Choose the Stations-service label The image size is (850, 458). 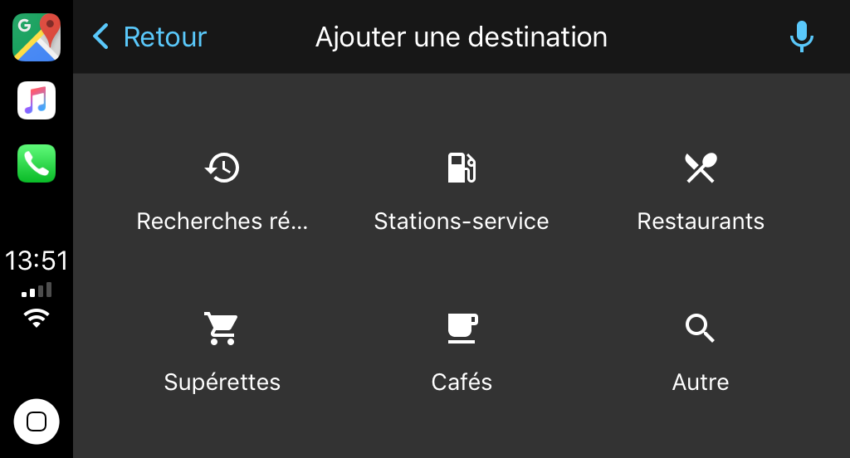[x=461, y=221]
